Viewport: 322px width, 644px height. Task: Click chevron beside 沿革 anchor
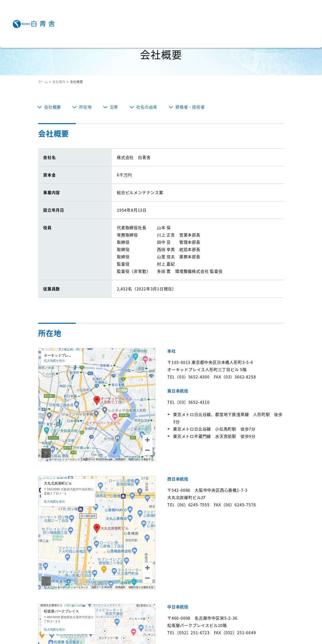(x=105, y=107)
